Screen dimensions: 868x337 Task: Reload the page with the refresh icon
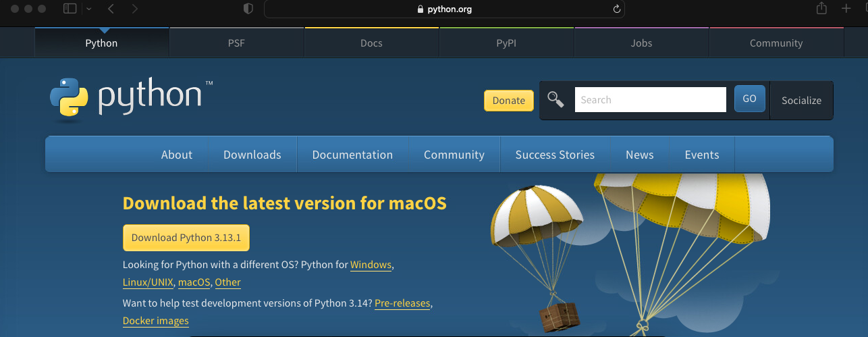[x=616, y=9]
